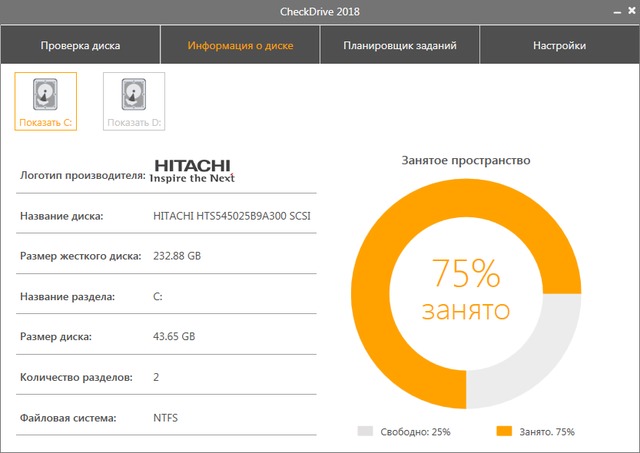The image size is (640, 453).
Task: Click the disk name HITACHI HTS545025B9A300 SCSI
Action: 231,215
